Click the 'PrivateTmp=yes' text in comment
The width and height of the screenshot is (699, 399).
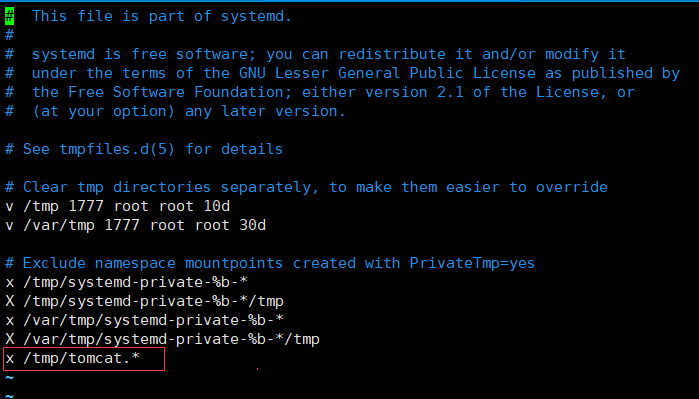[x=472, y=263]
